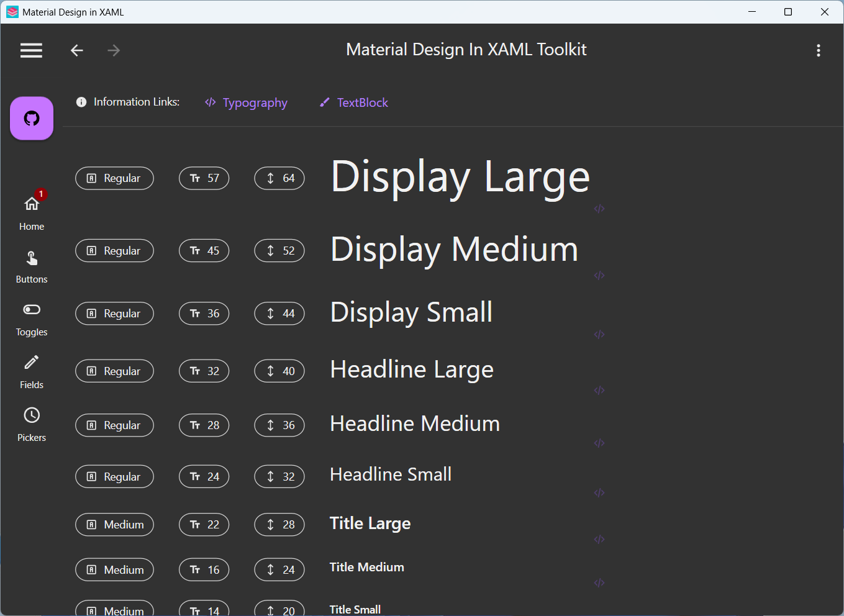This screenshot has height=616, width=844.
Task: Open the GitHub repository icon
Action: pos(32,118)
